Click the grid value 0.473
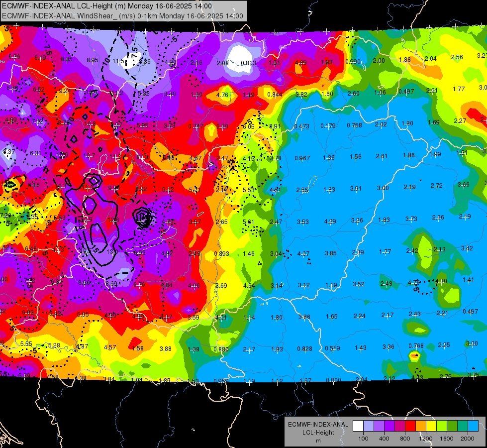This screenshot has width=487, height=448. pyautogui.click(x=301, y=126)
